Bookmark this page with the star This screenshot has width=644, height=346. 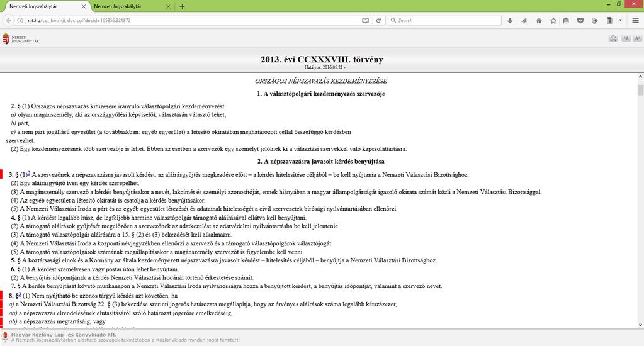553,20
